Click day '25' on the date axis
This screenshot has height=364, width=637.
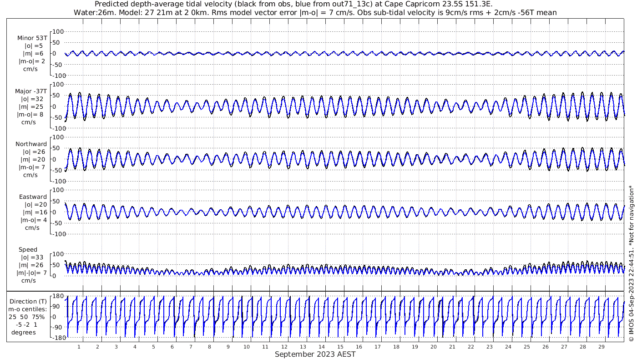(527, 346)
